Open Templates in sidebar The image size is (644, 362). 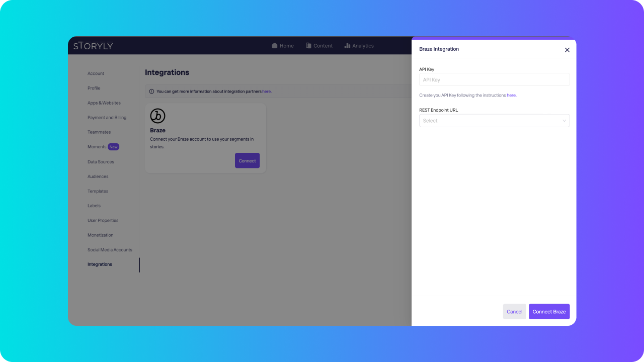coord(98,191)
